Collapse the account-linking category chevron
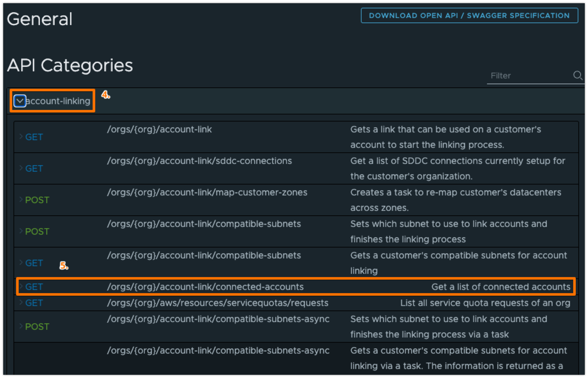 [x=20, y=101]
